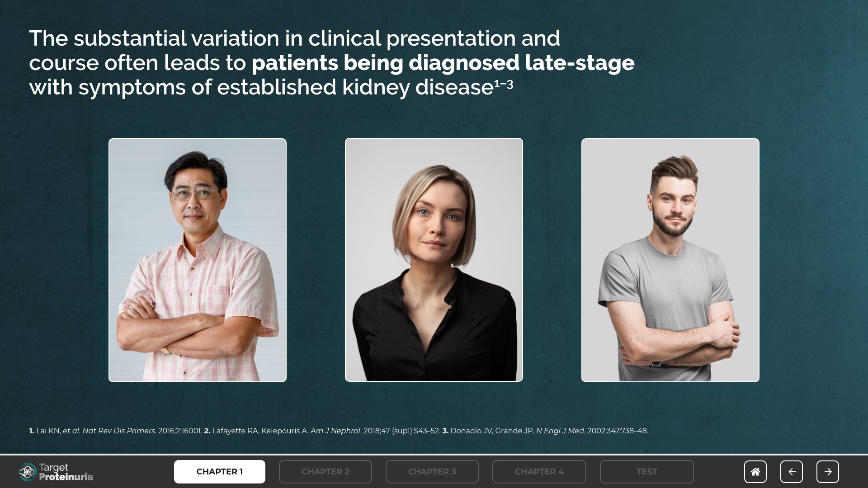Image resolution: width=868 pixels, height=488 pixels.
Task: Click the Lai KN reference citation
Action: (x=48, y=431)
